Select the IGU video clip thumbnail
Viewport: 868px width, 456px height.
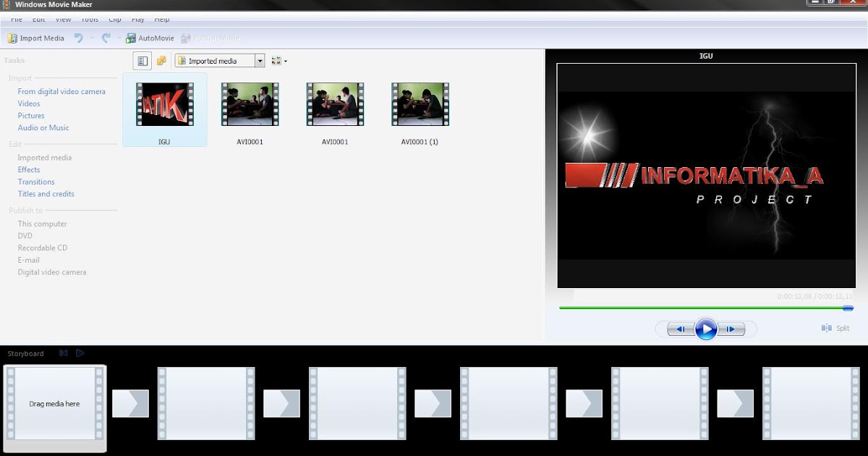(165, 110)
